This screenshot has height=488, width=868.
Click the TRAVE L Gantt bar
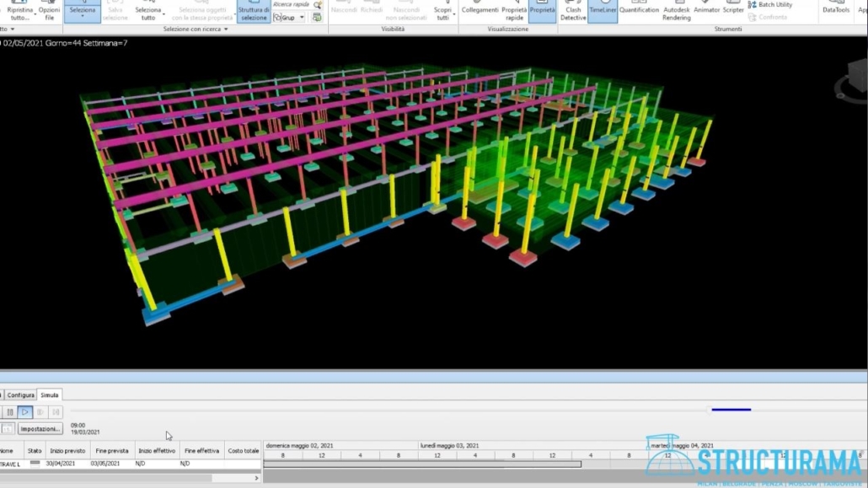click(422, 464)
